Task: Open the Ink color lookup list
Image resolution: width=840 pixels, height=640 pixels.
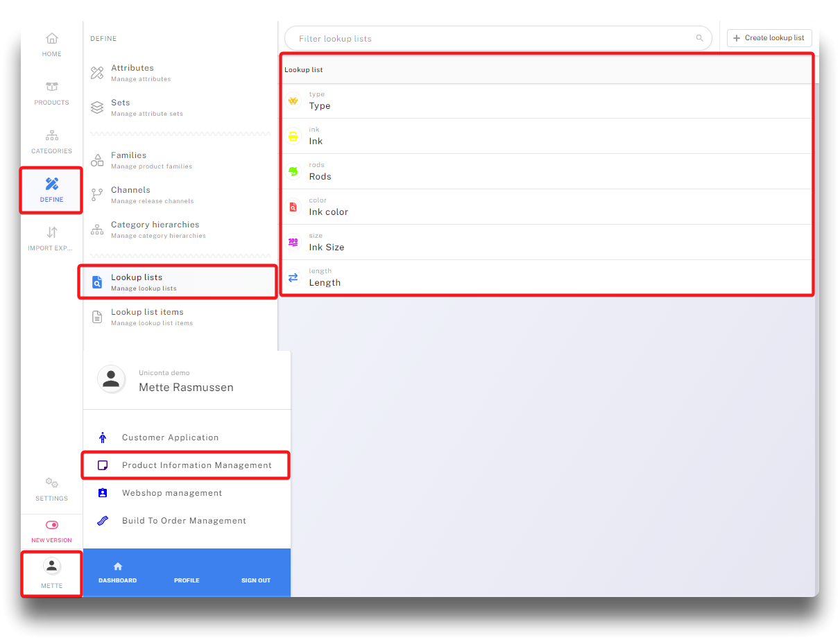Action: coord(329,212)
